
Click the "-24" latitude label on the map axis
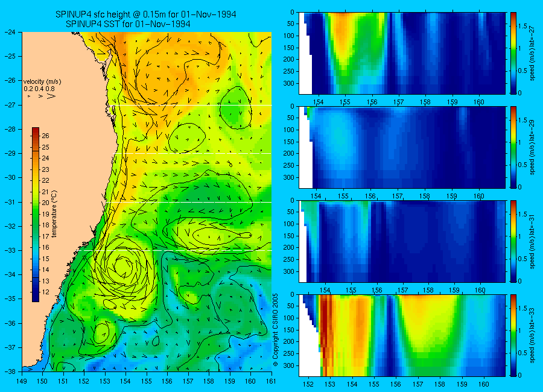pyautogui.click(x=10, y=32)
